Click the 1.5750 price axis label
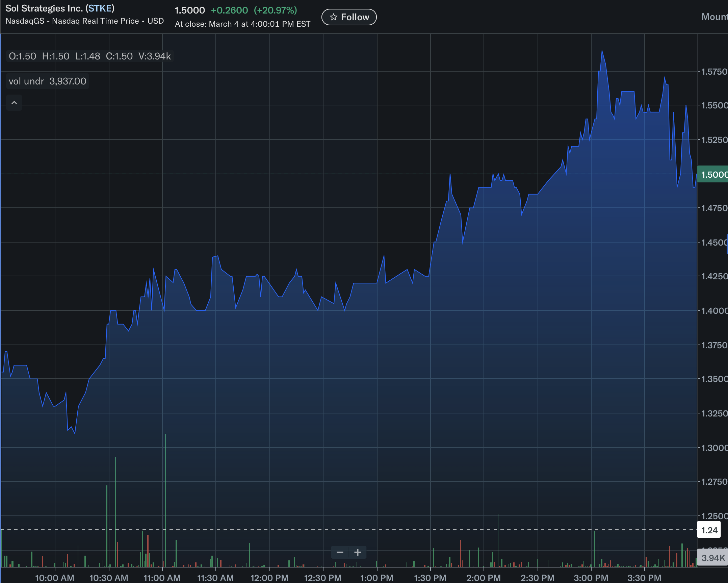Image resolution: width=728 pixels, height=583 pixels. (x=714, y=72)
